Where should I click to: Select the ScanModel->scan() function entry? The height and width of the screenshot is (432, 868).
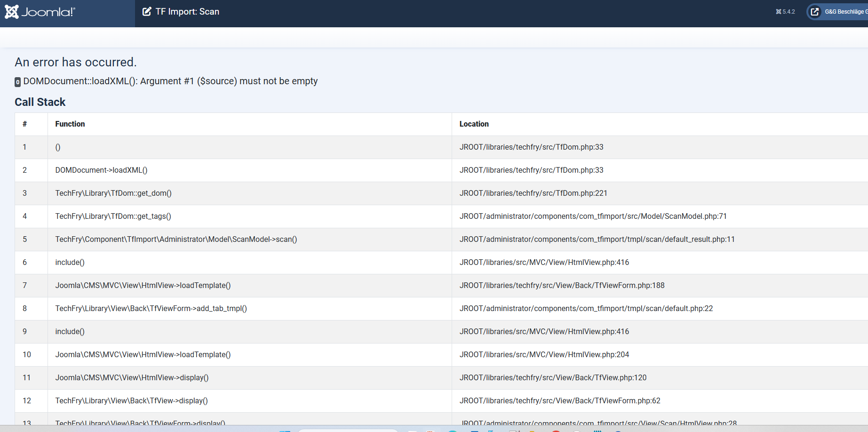click(x=176, y=239)
